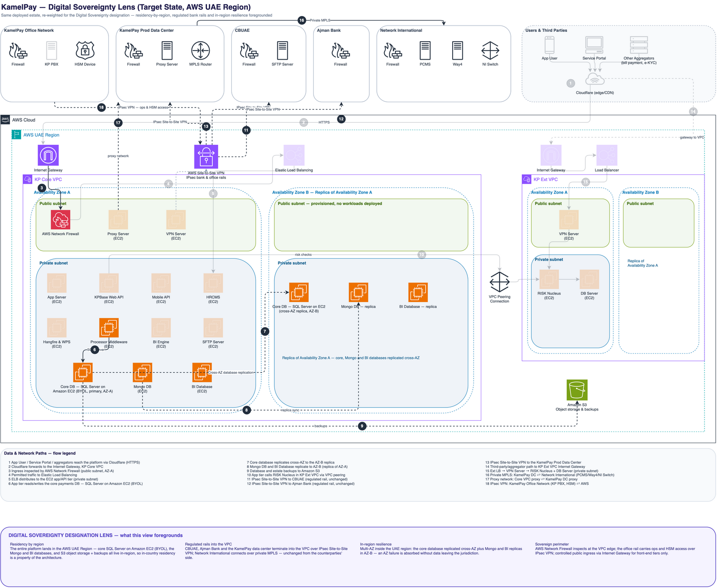Select the KP PBX server icon
The image size is (717, 588).
coord(52,51)
